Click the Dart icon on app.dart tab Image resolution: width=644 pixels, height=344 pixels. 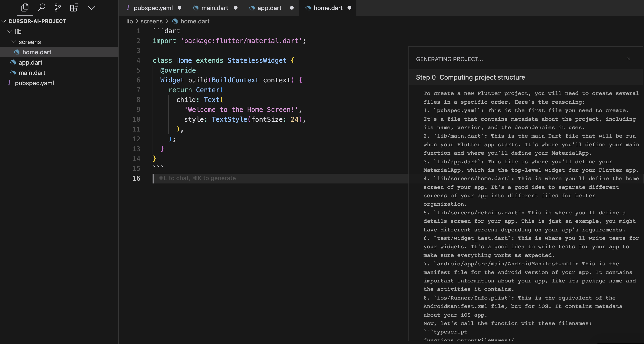tap(252, 8)
